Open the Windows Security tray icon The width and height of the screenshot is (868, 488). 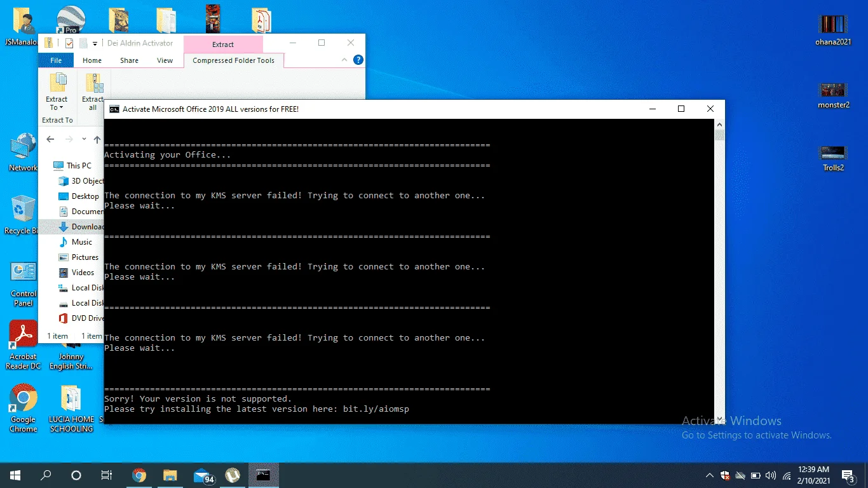tap(725, 475)
